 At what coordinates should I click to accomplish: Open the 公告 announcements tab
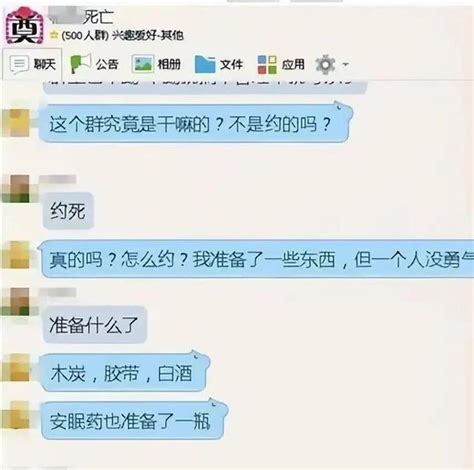click(x=94, y=64)
